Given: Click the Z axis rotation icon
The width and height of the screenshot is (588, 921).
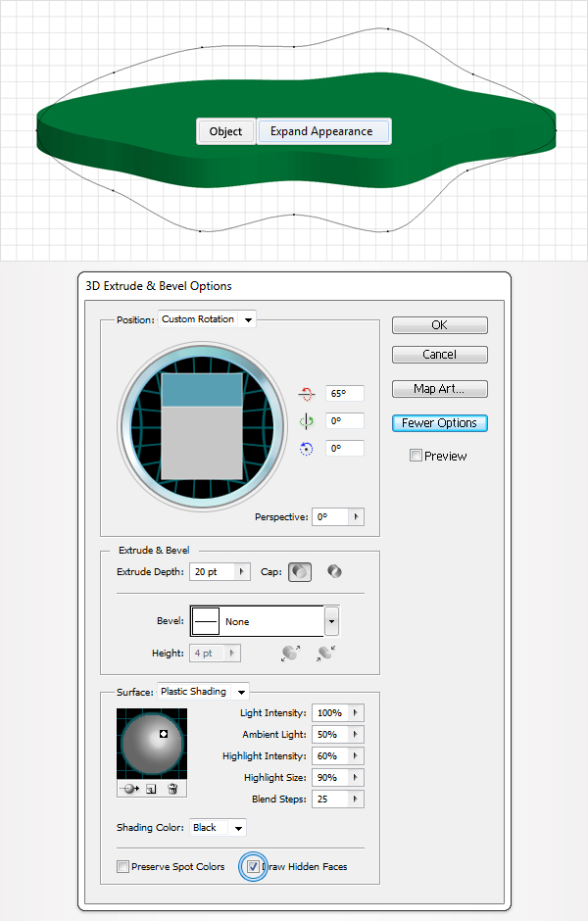Looking at the screenshot, I should 306,449.
